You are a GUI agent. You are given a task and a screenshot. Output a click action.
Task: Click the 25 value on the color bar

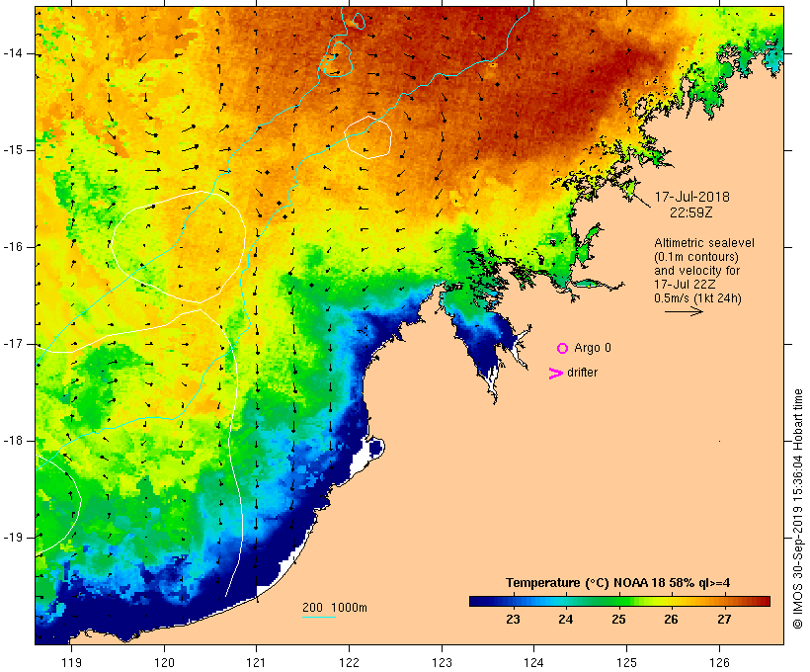pyautogui.click(x=619, y=620)
